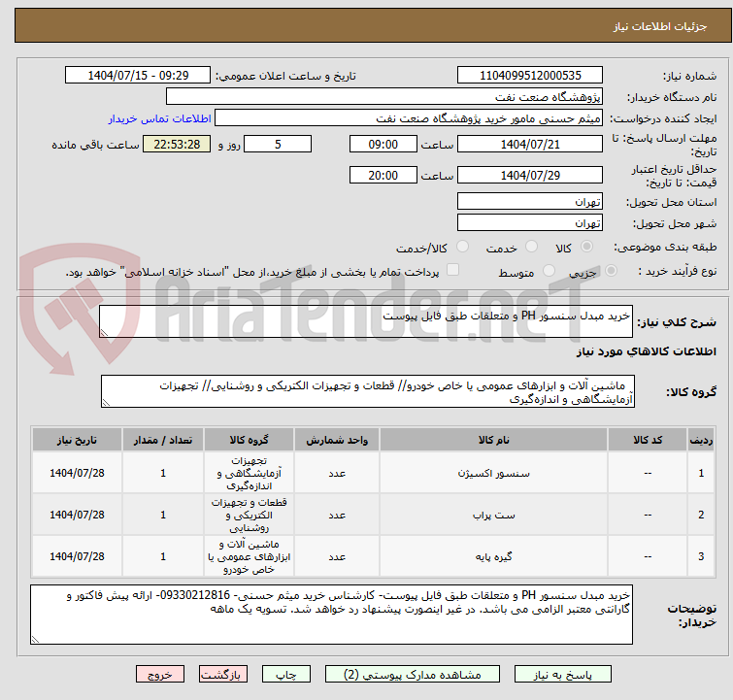Click the شهر محل تحویل field
The height and width of the screenshot is (700, 733).
530,223
